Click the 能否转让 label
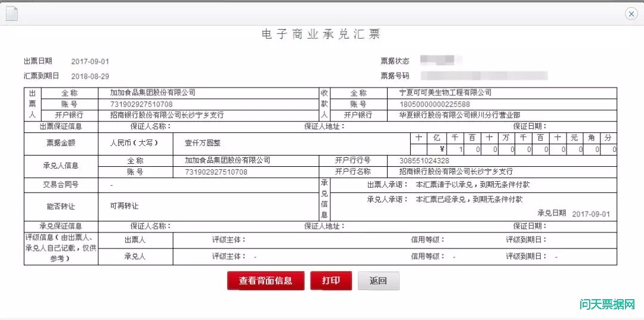 point(61,206)
